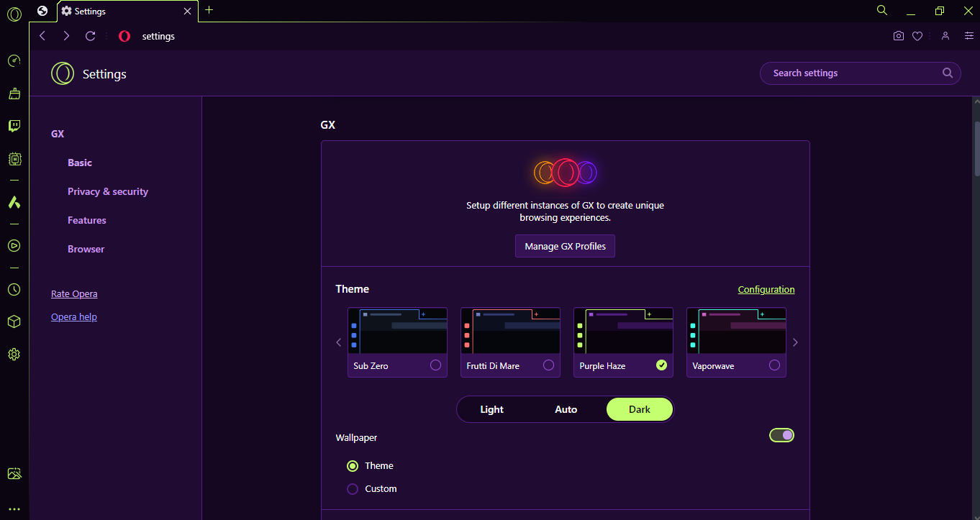Open the sidebar three-dots menu
Screen dimensions: 980x520
point(14,509)
